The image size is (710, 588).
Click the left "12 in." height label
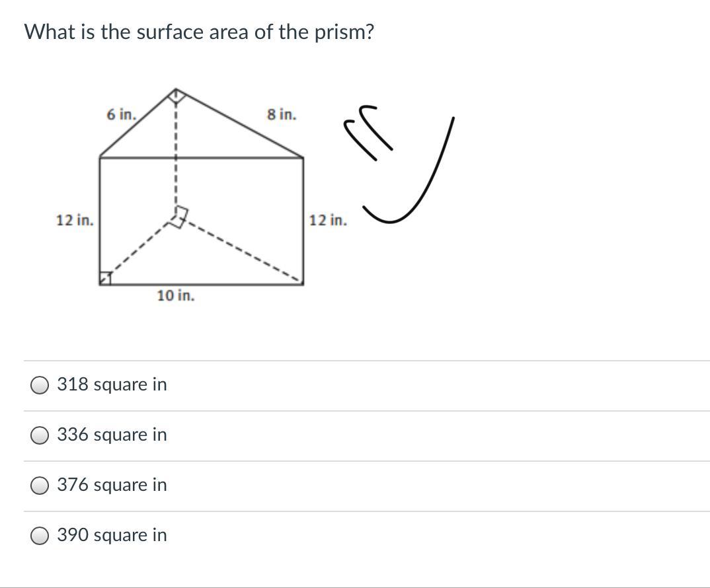[75, 220]
